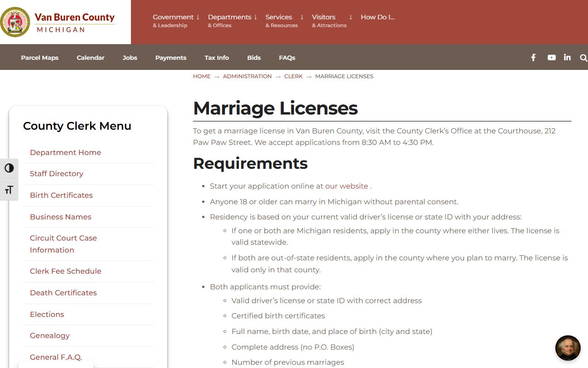Open Tax Info
The width and height of the screenshot is (588, 368).
click(217, 57)
